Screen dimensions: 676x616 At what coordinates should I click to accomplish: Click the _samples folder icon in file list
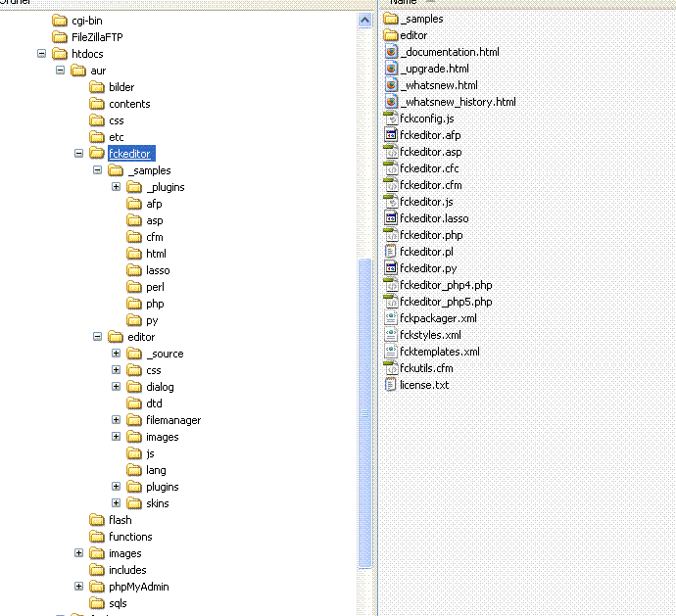click(391, 19)
